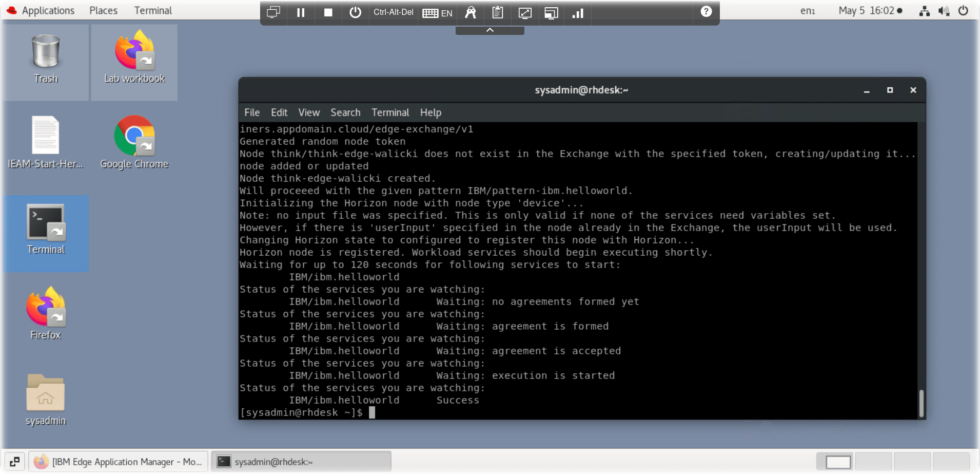Open the clipboard icon in VM toolbar
This screenshot has width=980, height=474.
497,12
